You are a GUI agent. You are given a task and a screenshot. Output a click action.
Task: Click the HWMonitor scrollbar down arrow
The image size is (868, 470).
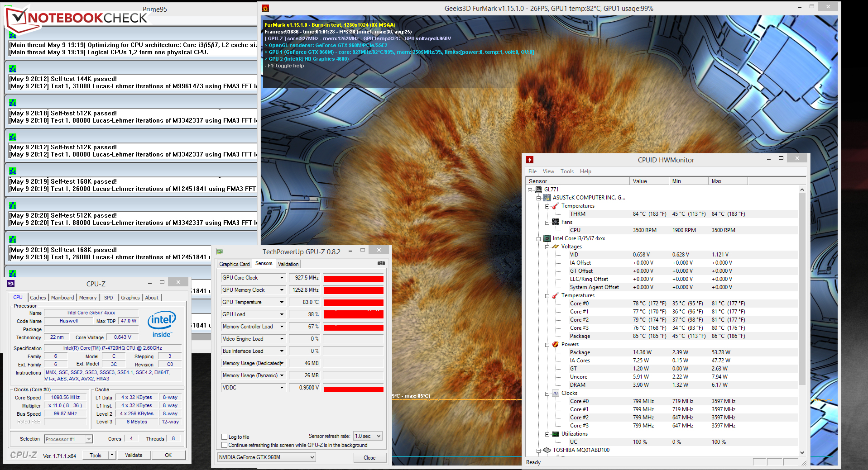click(x=802, y=452)
